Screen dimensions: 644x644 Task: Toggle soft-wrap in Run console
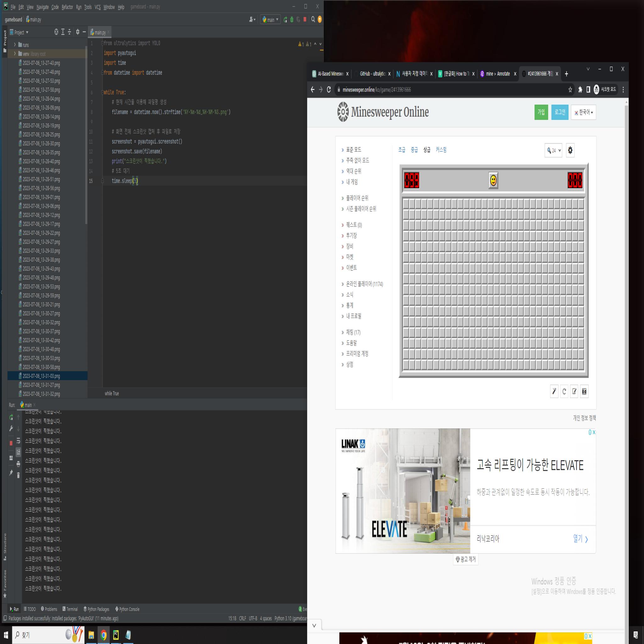tap(18, 441)
